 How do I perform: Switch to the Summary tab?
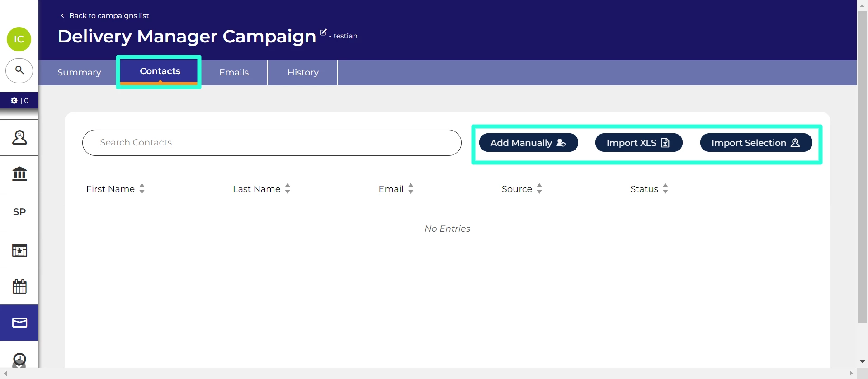(x=79, y=72)
